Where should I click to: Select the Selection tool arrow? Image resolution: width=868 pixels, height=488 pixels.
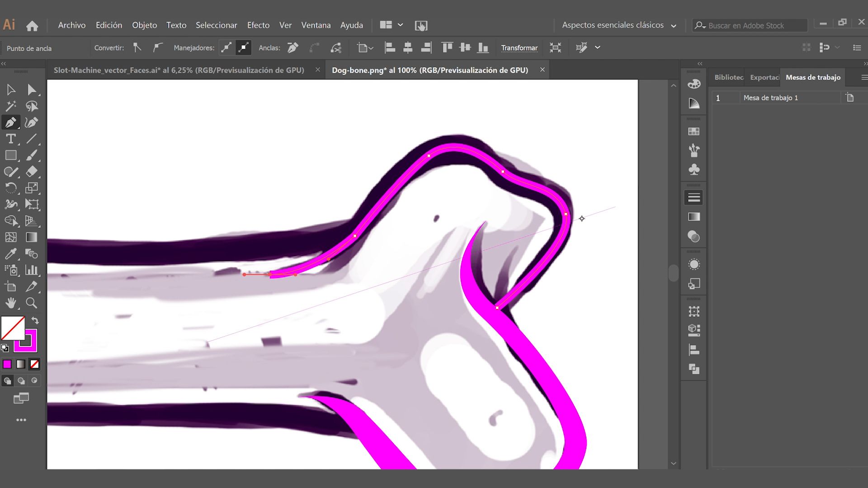pyautogui.click(x=11, y=90)
